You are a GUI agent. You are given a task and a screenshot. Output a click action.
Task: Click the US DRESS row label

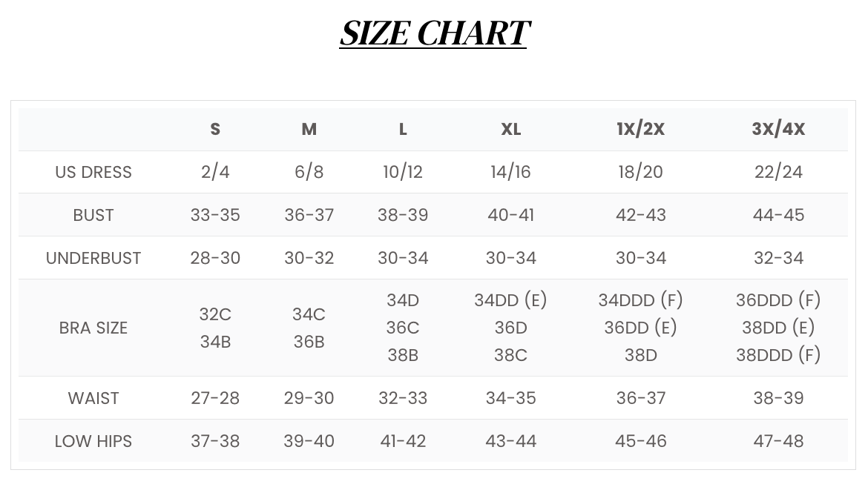[x=93, y=172]
